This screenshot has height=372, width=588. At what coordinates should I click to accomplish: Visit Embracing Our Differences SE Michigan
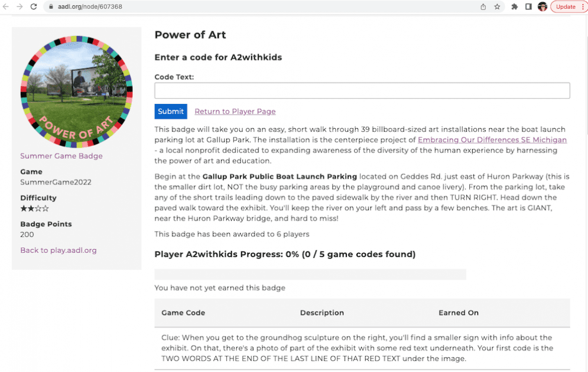(493, 140)
